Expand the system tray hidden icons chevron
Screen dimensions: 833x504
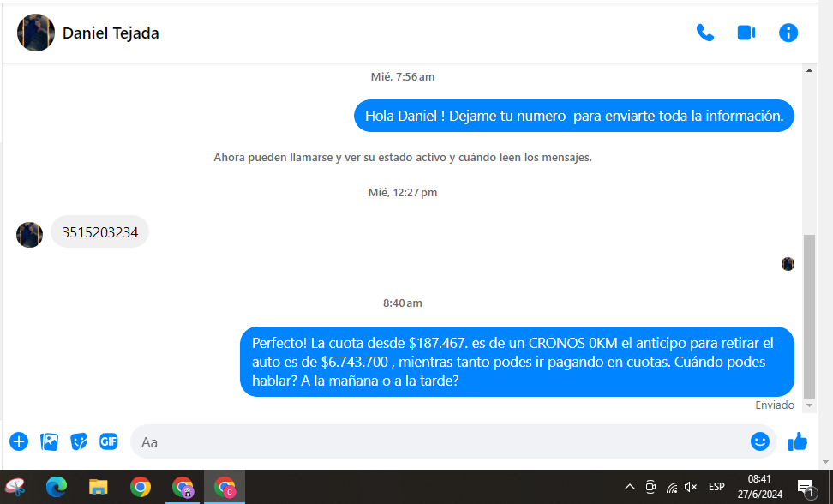629,488
